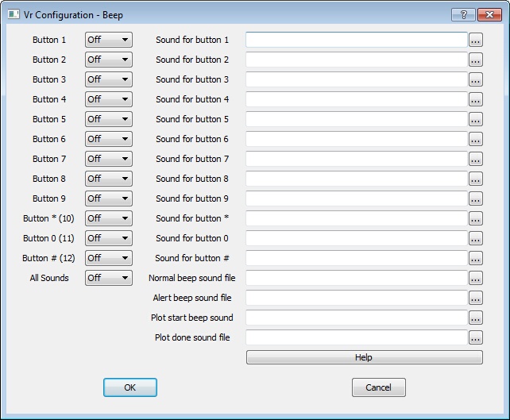Cancel the Beep configuration dialog
This screenshot has width=510, height=420.
(379, 387)
